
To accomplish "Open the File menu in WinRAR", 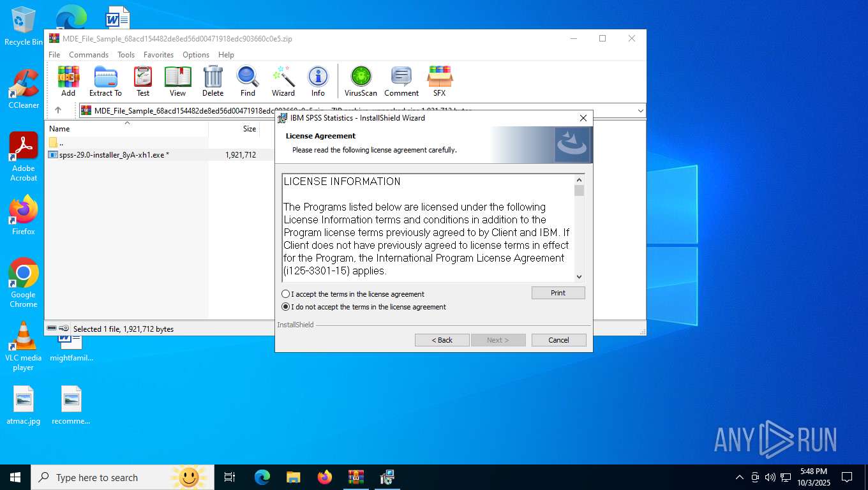I will click(54, 55).
